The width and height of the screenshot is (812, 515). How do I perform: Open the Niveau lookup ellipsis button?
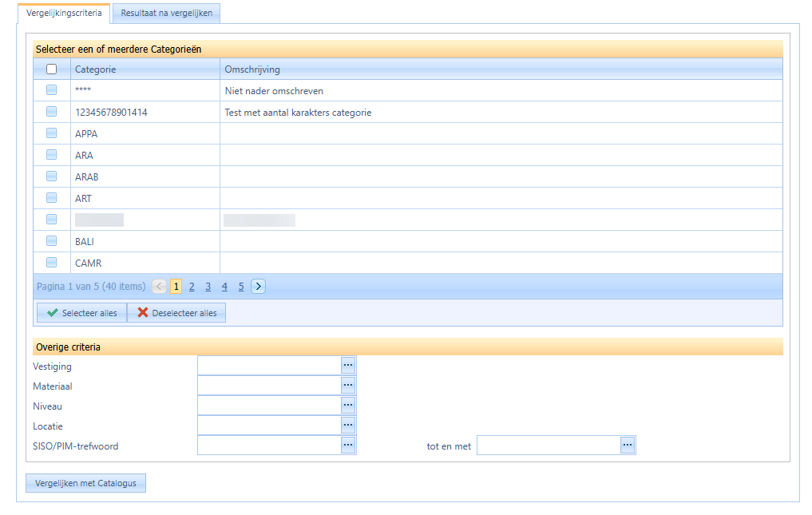(x=348, y=405)
